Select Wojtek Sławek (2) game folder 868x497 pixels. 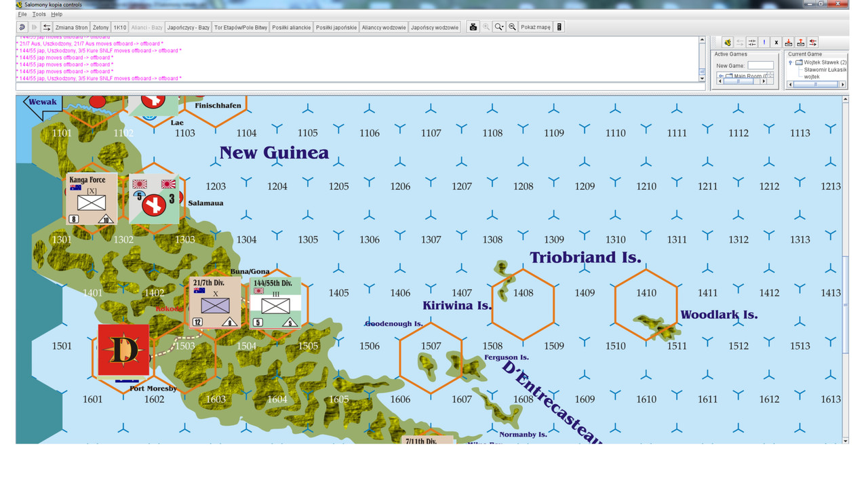[x=821, y=62]
